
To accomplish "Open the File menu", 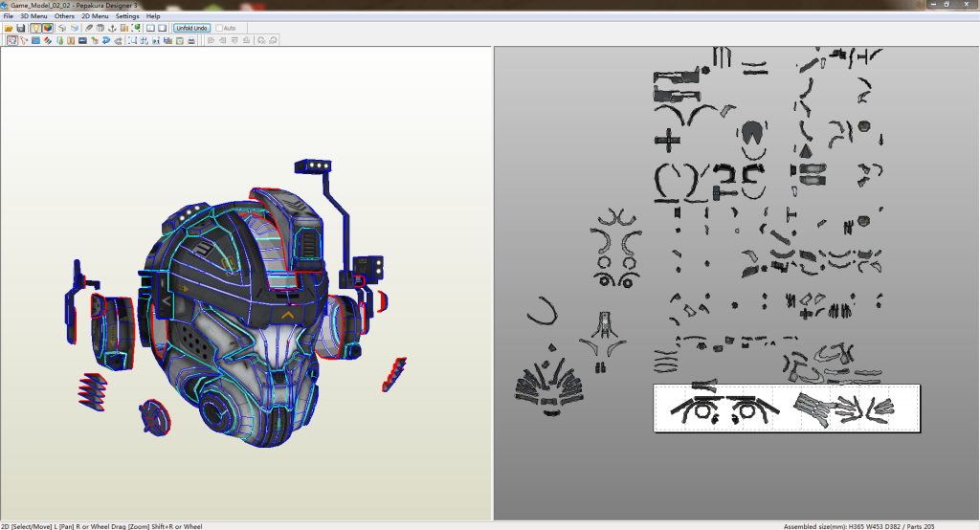I will coord(8,16).
